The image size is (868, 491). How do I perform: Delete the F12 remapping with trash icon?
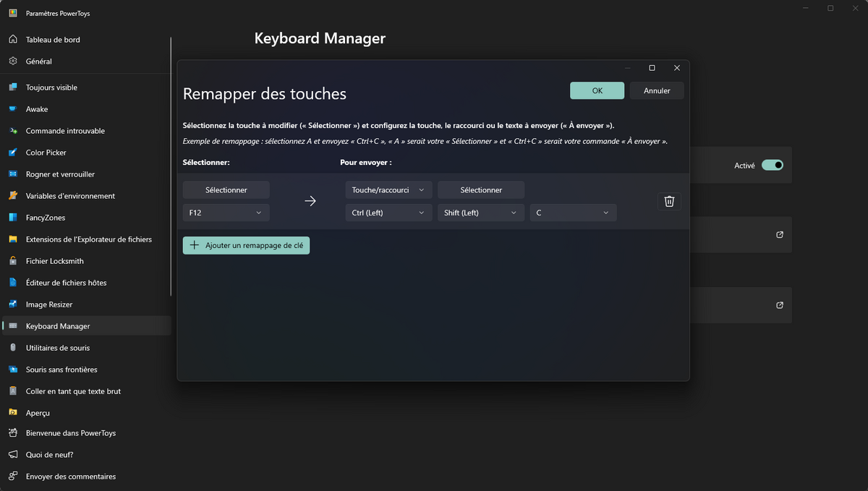[669, 201]
